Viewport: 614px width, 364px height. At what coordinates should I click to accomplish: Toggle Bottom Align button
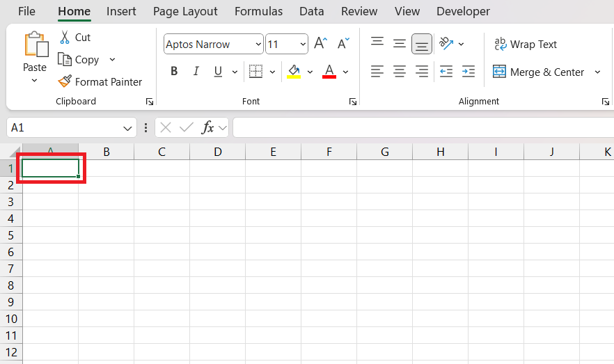pos(422,43)
